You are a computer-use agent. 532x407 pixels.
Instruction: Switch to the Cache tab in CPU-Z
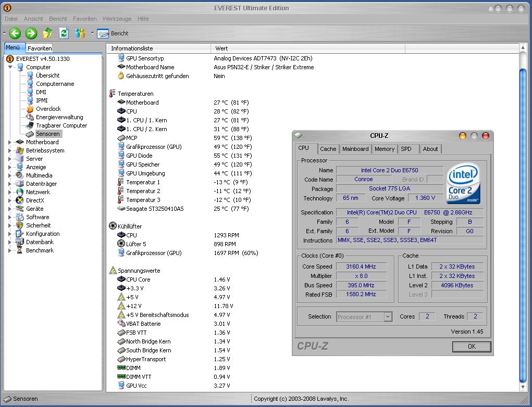[x=328, y=149]
